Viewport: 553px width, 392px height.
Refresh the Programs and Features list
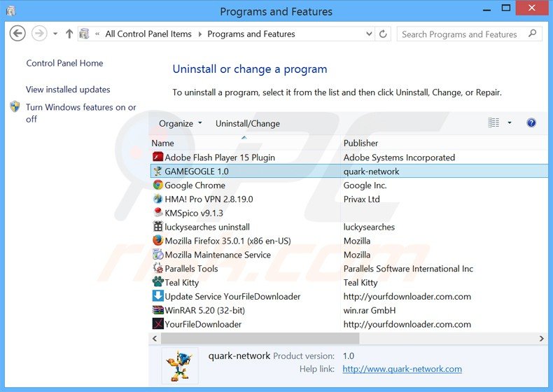point(383,34)
